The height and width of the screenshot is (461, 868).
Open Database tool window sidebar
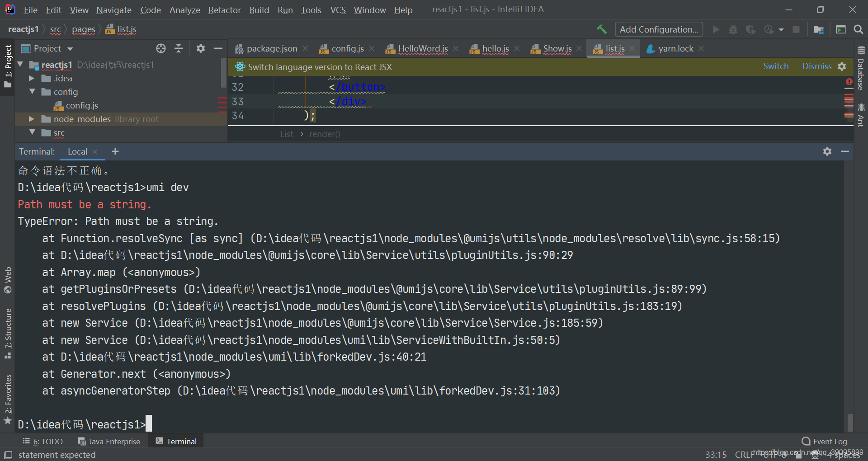pyautogui.click(x=861, y=68)
